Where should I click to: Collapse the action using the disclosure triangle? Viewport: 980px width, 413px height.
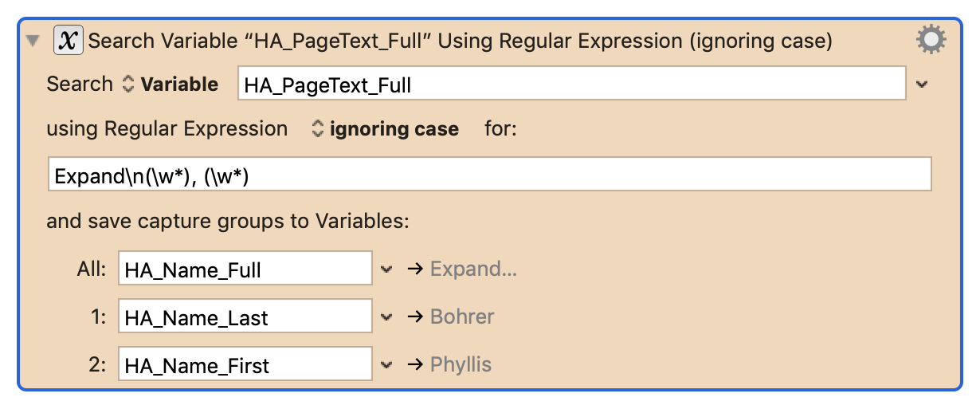tap(33, 41)
